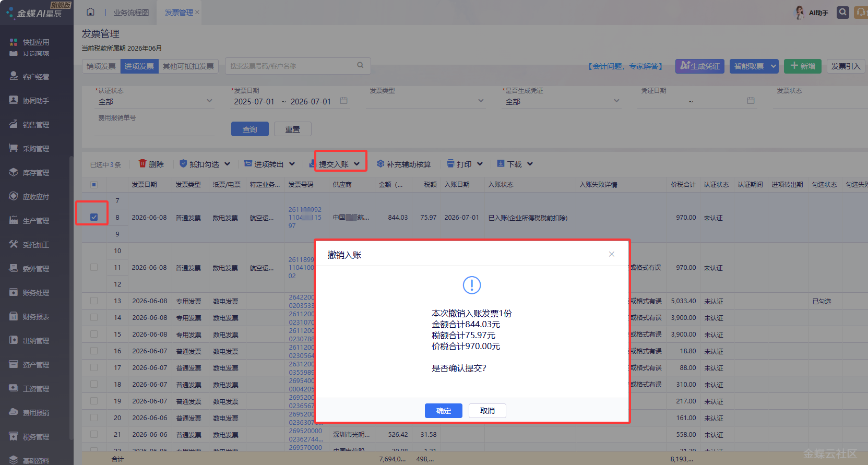Open calendar picker for 凭证日期
This screenshot has height=465, width=868.
tap(751, 101)
